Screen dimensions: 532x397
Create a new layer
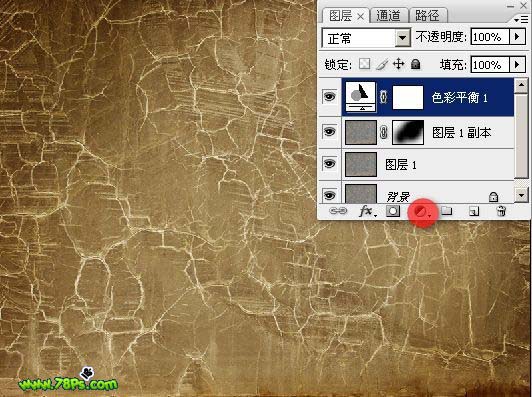(x=474, y=211)
